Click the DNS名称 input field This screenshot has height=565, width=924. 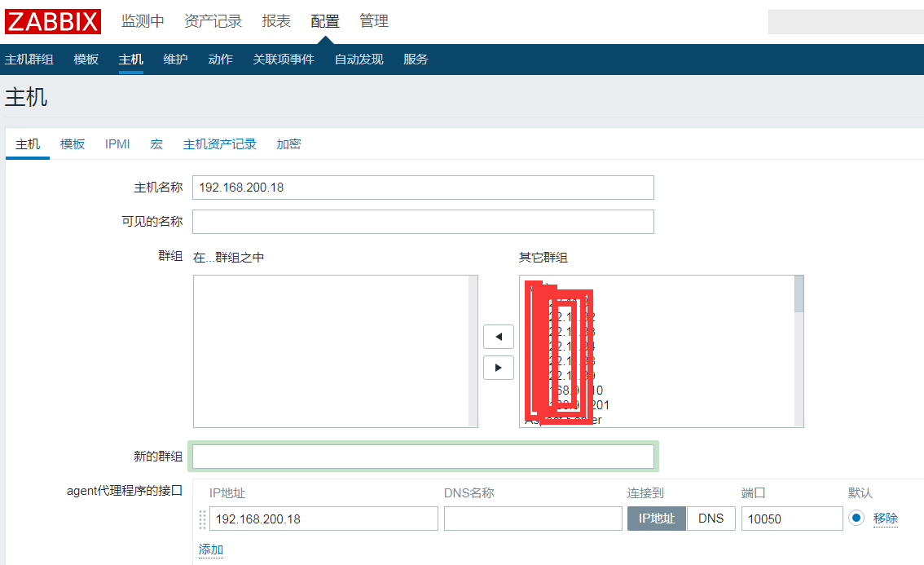(x=534, y=519)
